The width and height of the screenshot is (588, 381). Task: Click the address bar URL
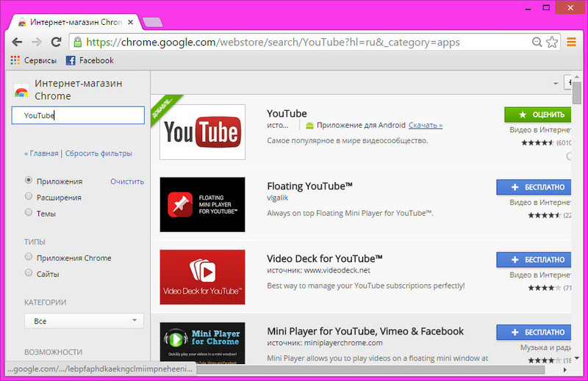[x=273, y=42]
